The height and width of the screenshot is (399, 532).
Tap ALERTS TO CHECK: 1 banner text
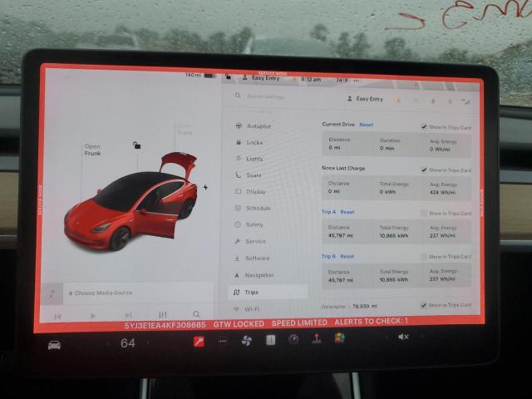372,322
